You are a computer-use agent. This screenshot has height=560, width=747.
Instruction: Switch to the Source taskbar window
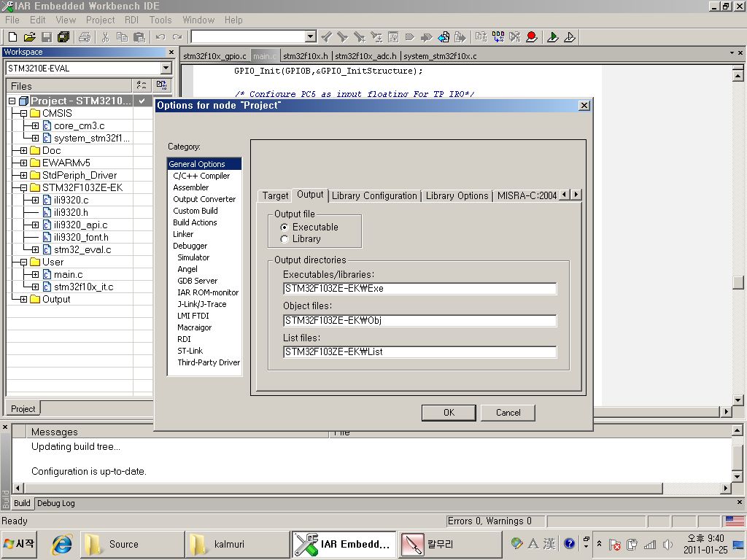(x=131, y=544)
